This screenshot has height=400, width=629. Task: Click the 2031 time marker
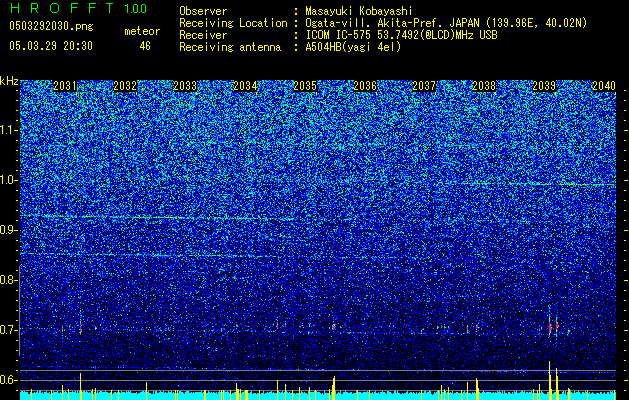pyautogui.click(x=65, y=86)
